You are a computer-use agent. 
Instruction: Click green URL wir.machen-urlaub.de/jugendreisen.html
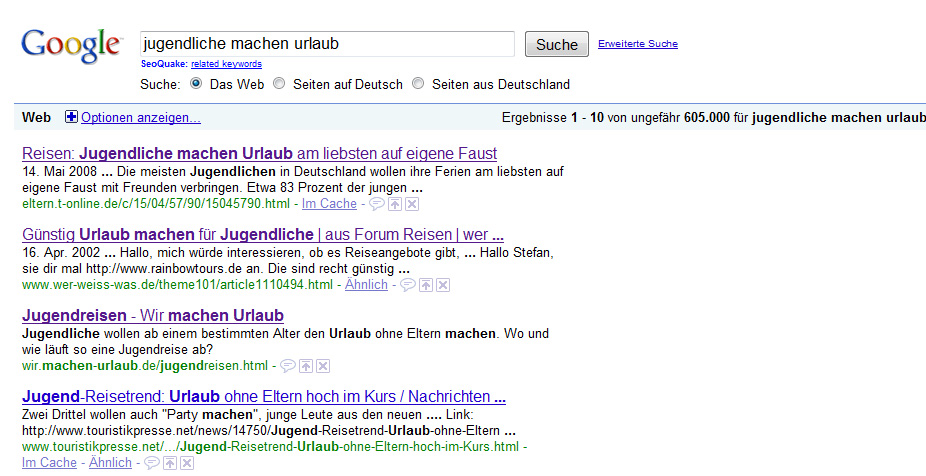click(x=145, y=366)
